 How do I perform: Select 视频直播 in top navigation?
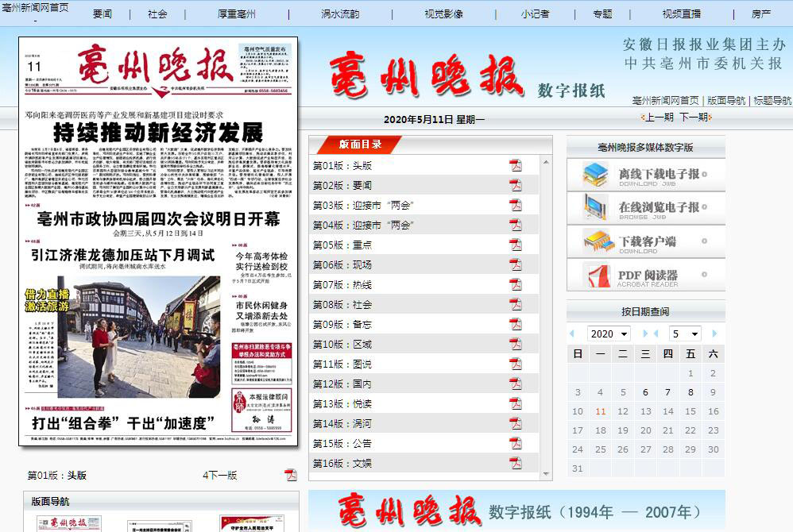tap(681, 13)
